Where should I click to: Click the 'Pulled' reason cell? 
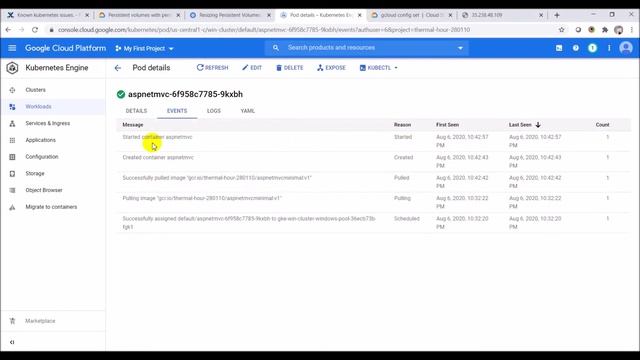[402, 178]
